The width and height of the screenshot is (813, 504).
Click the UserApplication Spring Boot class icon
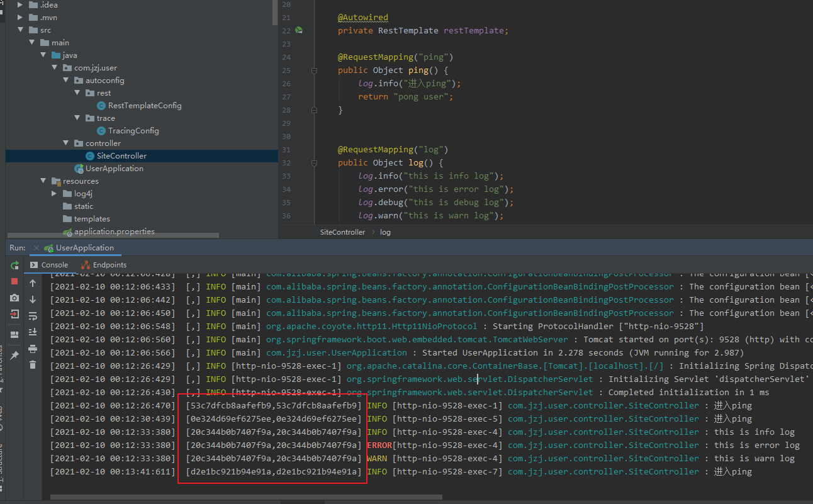pyautogui.click(x=79, y=169)
